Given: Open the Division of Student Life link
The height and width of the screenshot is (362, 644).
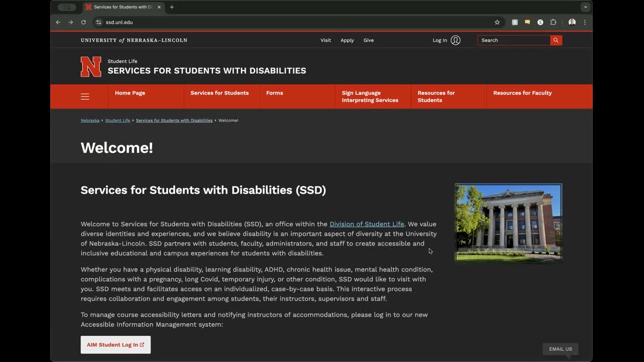Looking at the screenshot, I should pos(367,224).
